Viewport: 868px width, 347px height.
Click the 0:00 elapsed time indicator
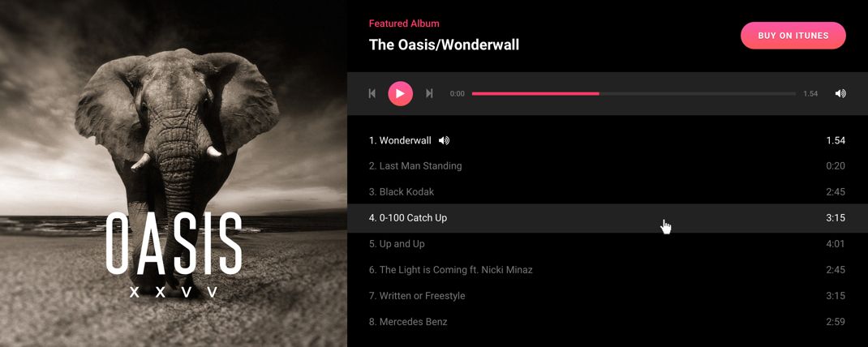click(458, 93)
